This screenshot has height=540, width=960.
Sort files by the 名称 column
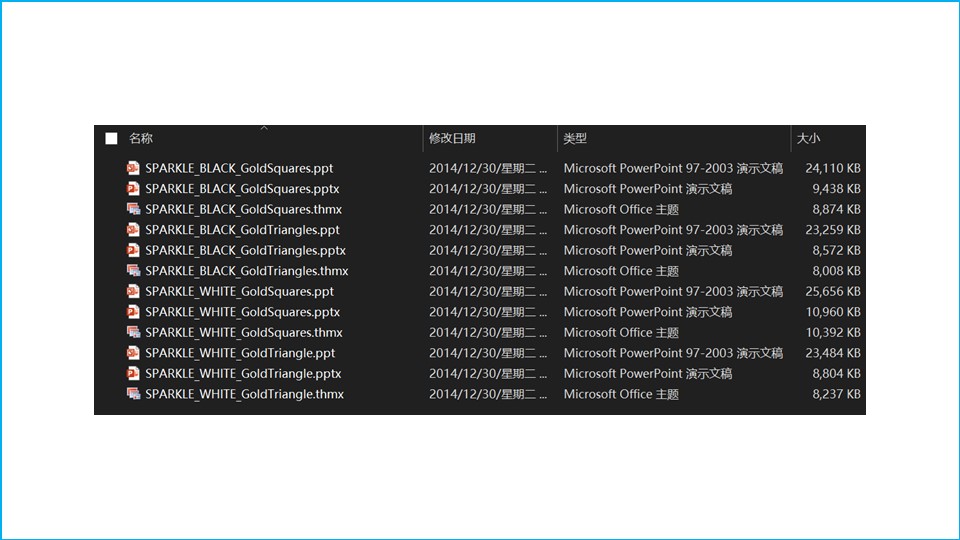[x=141, y=139]
